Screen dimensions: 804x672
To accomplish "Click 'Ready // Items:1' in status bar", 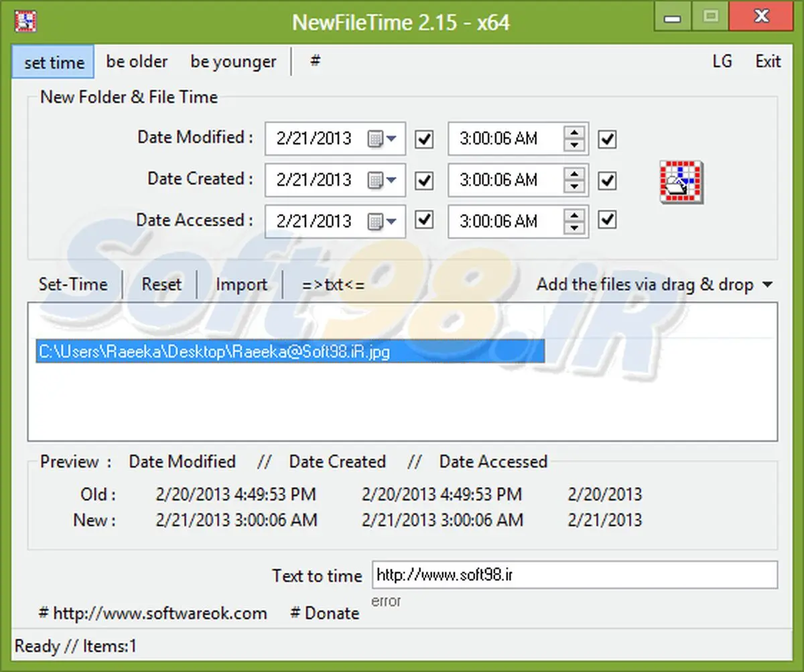I will tap(76, 647).
